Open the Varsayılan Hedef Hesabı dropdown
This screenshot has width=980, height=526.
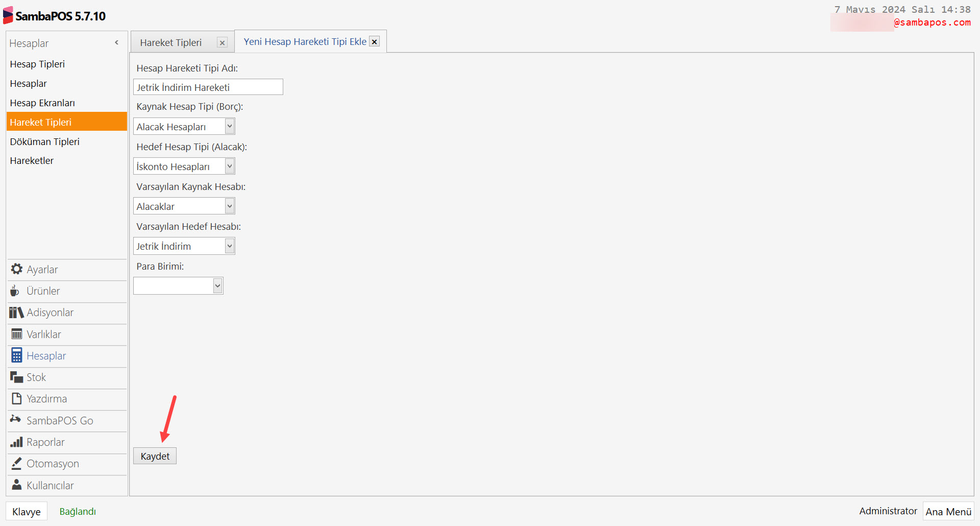coord(230,246)
